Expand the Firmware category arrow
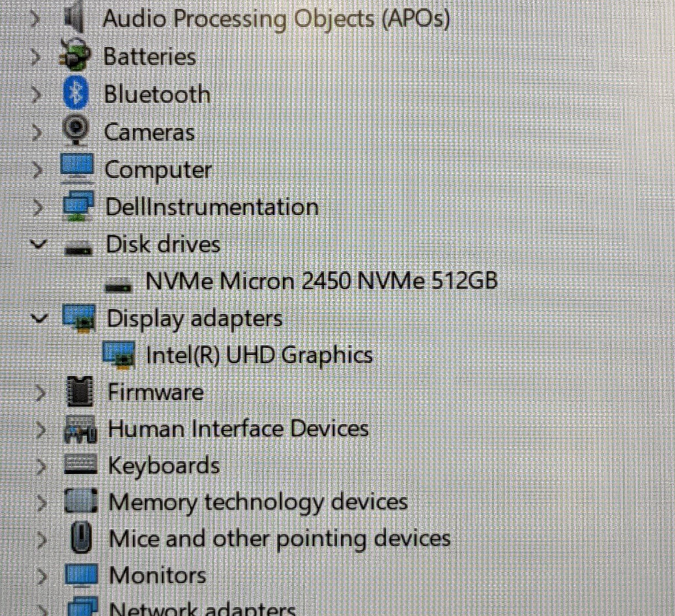The height and width of the screenshot is (616, 675). (40, 393)
